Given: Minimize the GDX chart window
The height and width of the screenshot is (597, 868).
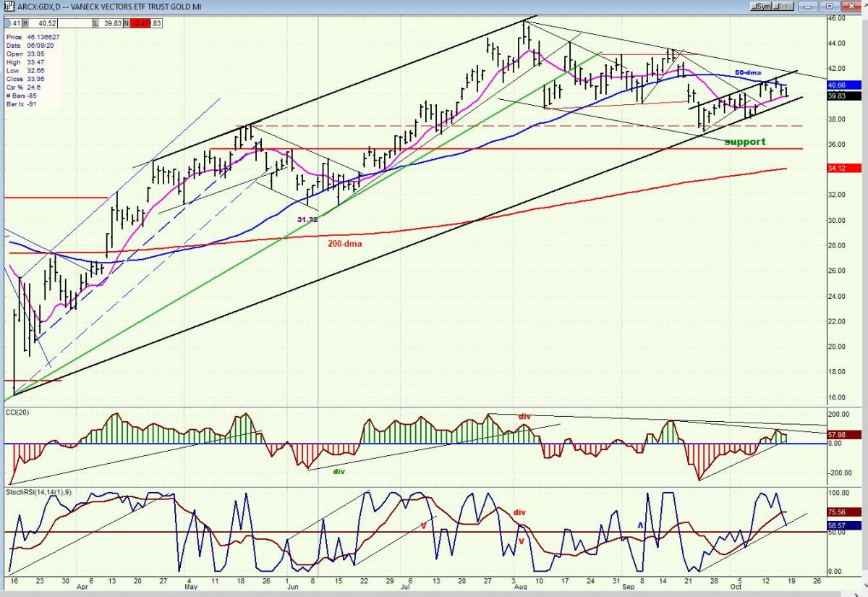Looking at the screenshot, I should tap(808, 7).
